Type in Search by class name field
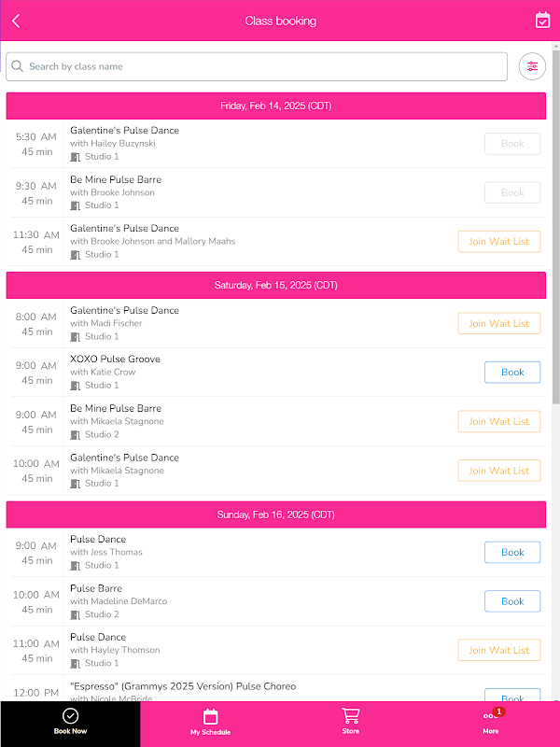Viewport: 560px width, 747px height. 261,66
